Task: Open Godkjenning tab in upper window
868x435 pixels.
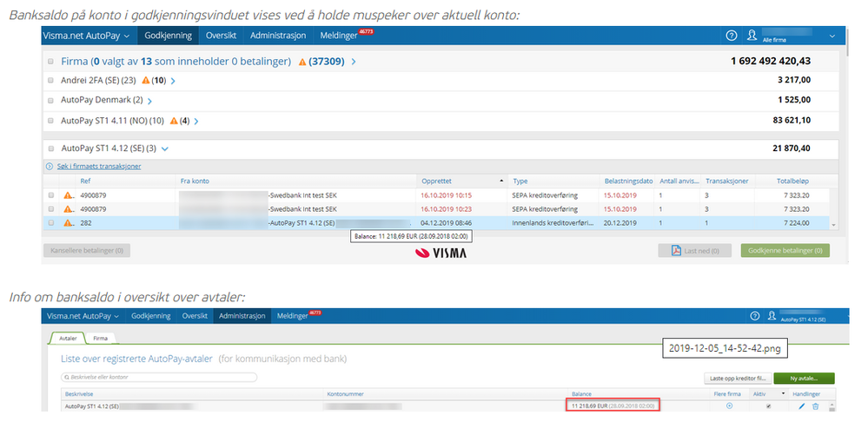Action: tap(168, 36)
